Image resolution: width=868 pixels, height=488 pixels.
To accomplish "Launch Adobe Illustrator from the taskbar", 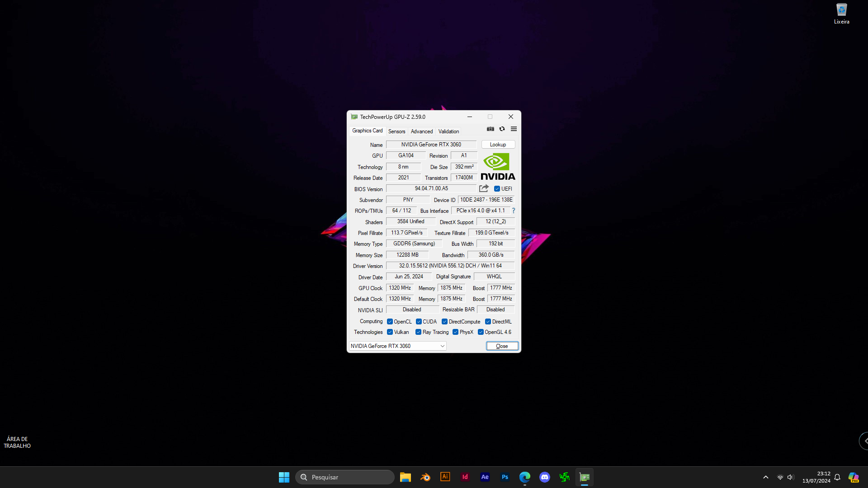I will point(445,477).
